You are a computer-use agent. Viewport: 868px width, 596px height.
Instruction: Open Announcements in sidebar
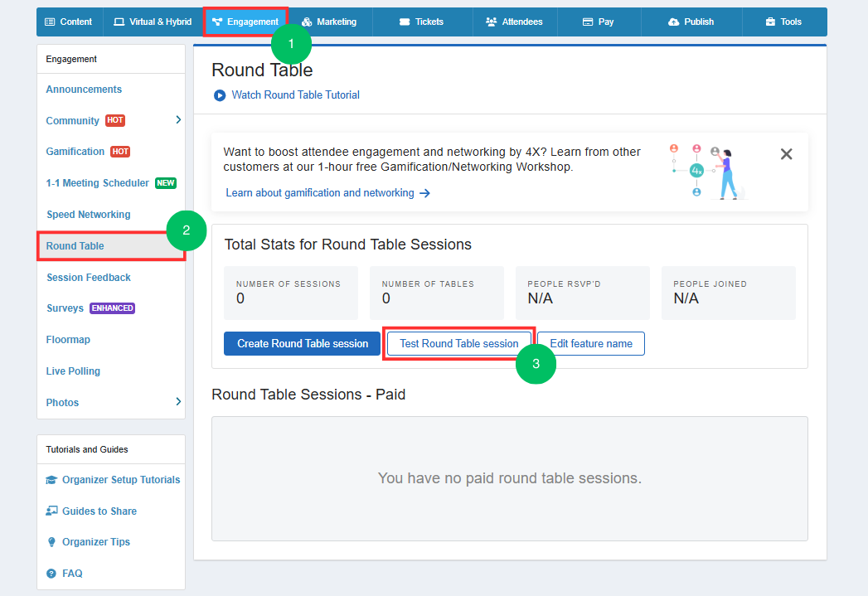[x=84, y=89]
